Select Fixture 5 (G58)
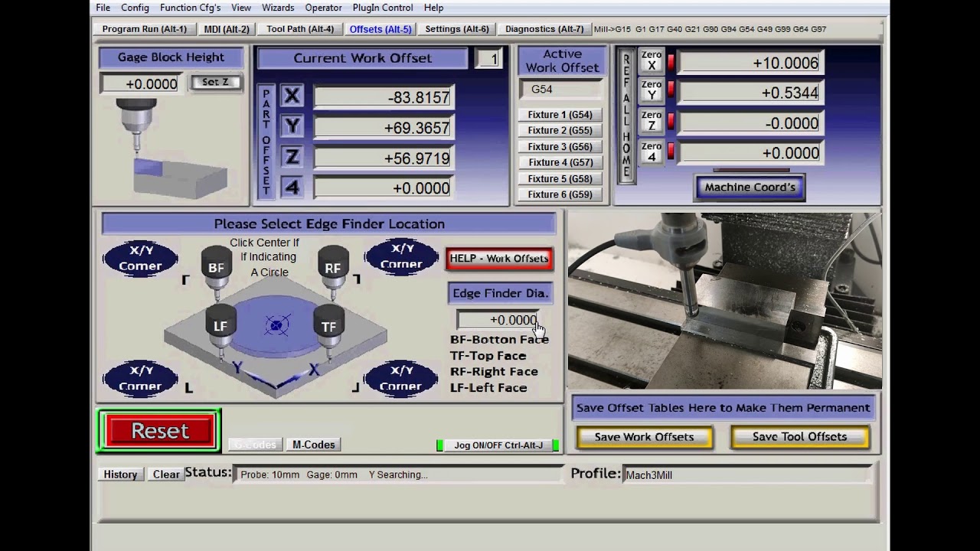Screen dimensions: 980x551 [560, 179]
